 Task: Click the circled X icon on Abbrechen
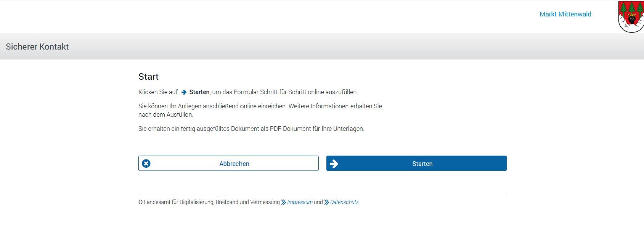coord(146,164)
